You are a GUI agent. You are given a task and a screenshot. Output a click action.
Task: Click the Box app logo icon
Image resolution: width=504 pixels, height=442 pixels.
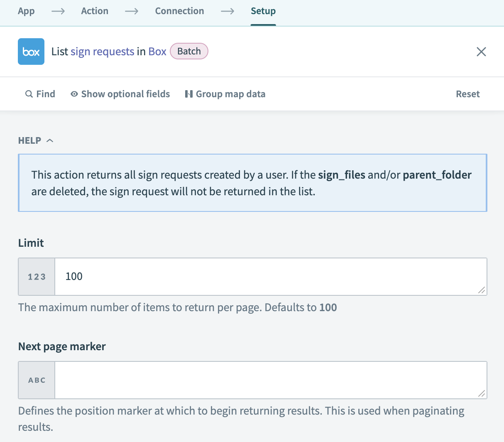(31, 52)
